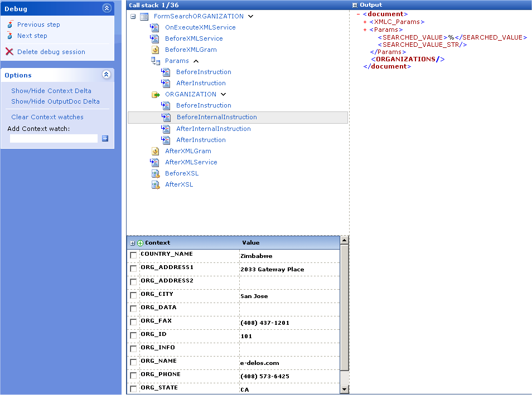
Task: Select OnExecuteXMLService in call stack
Action: click(200, 27)
